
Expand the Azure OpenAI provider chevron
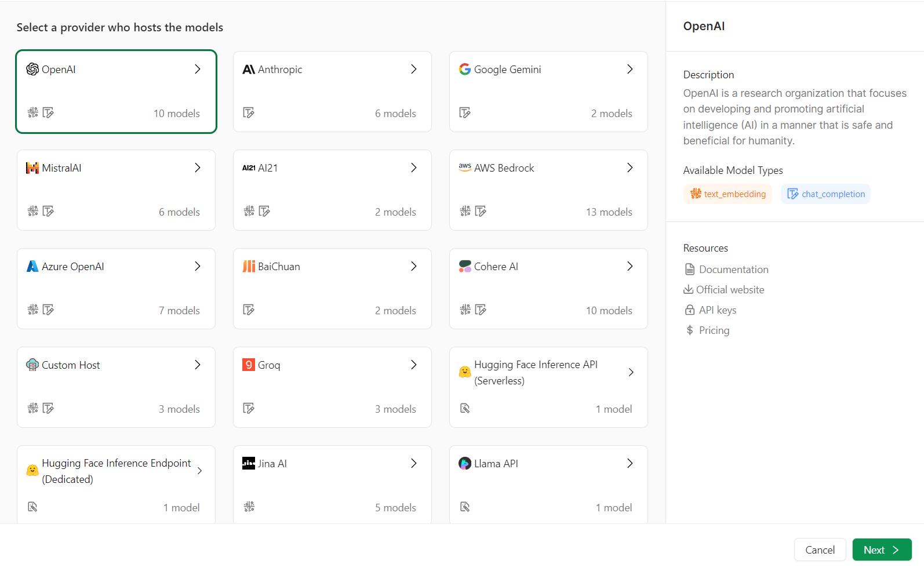coord(198,266)
